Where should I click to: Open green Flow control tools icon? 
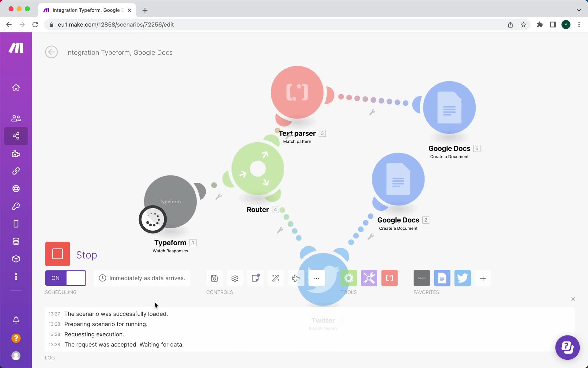(x=349, y=278)
